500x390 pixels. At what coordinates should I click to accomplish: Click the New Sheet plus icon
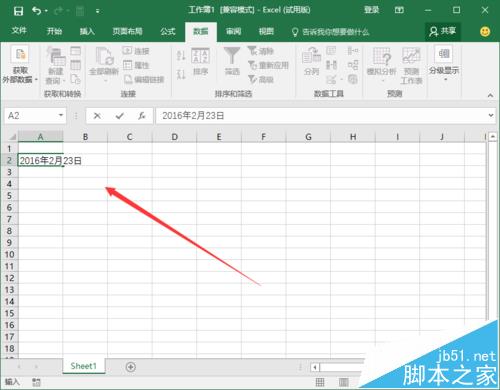pos(131,367)
